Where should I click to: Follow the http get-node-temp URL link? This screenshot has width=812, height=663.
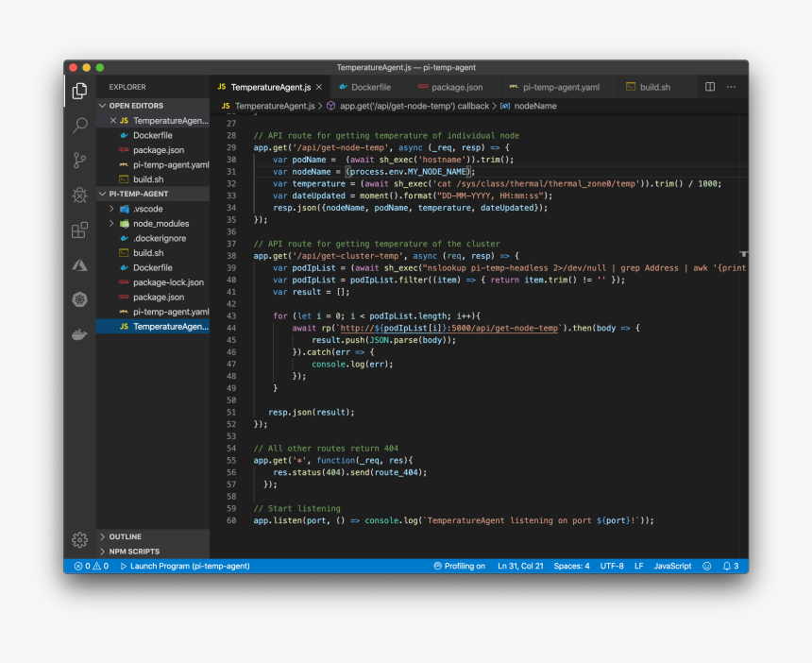pyautogui.click(x=449, y=328)
